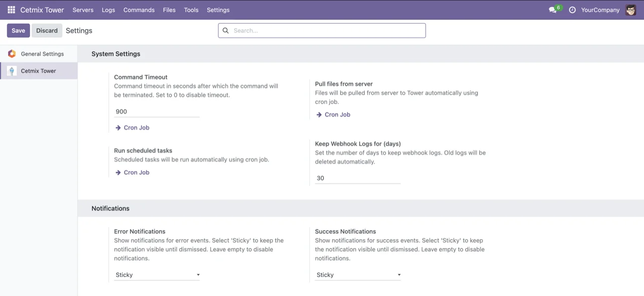Click arrow icon under Pull files from server
The height and width of the screenshot is (296, 644).
pyautogui.click(x=318, y=115)
